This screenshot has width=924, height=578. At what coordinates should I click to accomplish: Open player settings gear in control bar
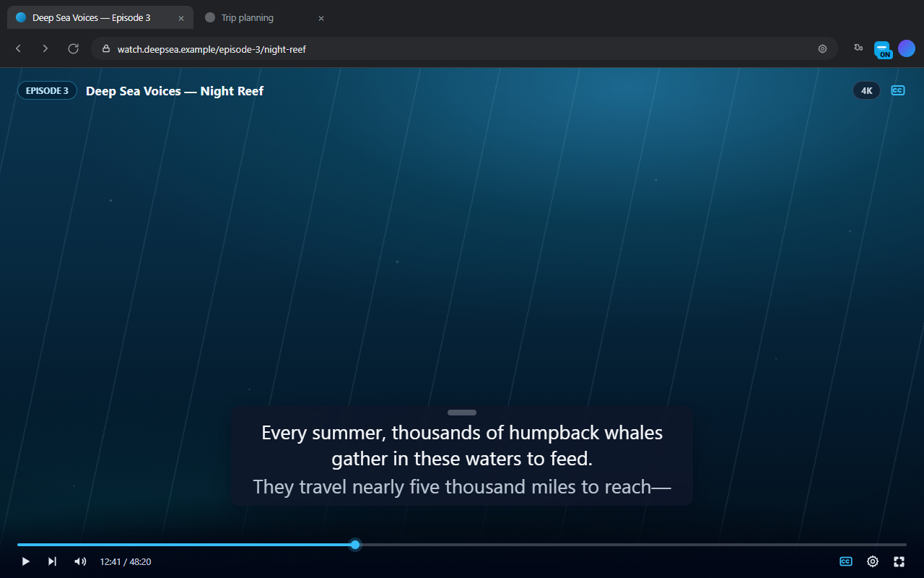(873, 561)
